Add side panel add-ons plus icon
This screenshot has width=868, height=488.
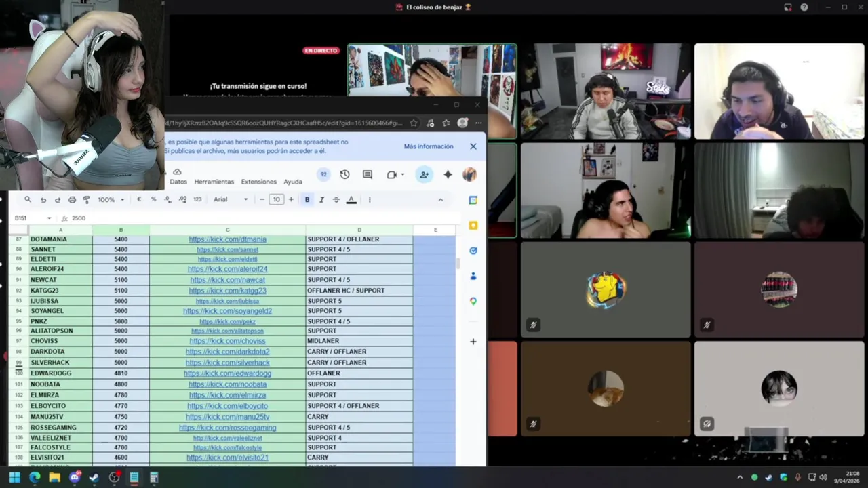(473, 342)
